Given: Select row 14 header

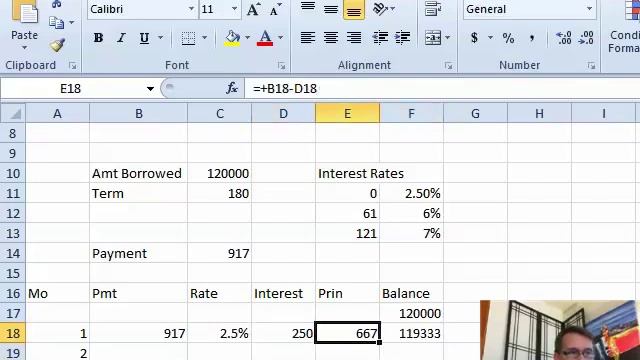Looking at the screenshot, I should (x=13, y=253).
